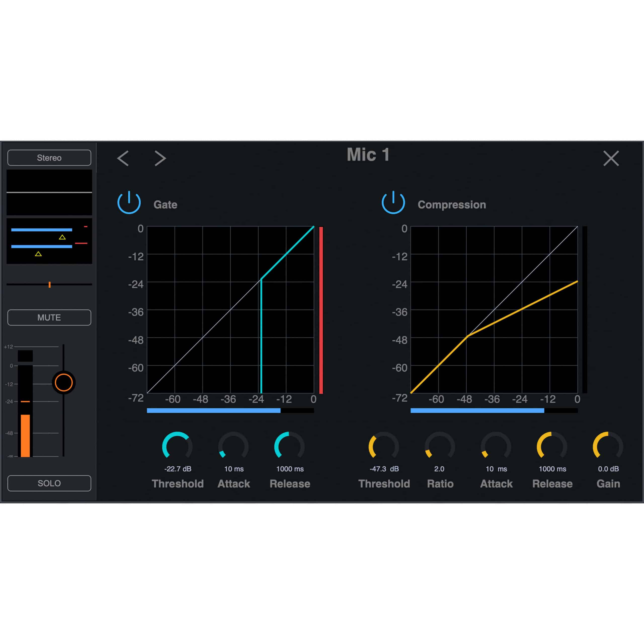Click the dynamics overview thumbnail with triangles
The image size is (644, 644).
pyautogui.click(x=49, y=241)
